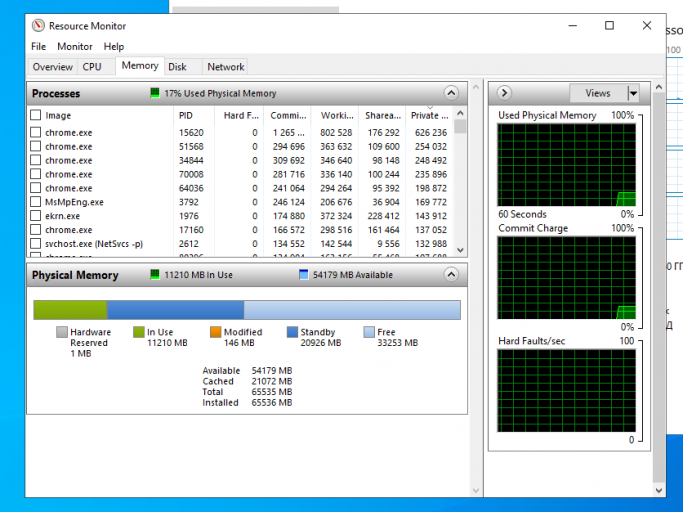
Task: Click process list scrollbar up arrow
Action: (x=460, y=113)
